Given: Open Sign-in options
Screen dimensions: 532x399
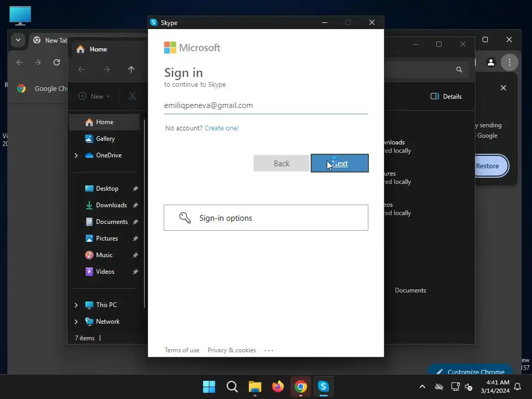Looking at the screenshot, I should pos(265,218).
